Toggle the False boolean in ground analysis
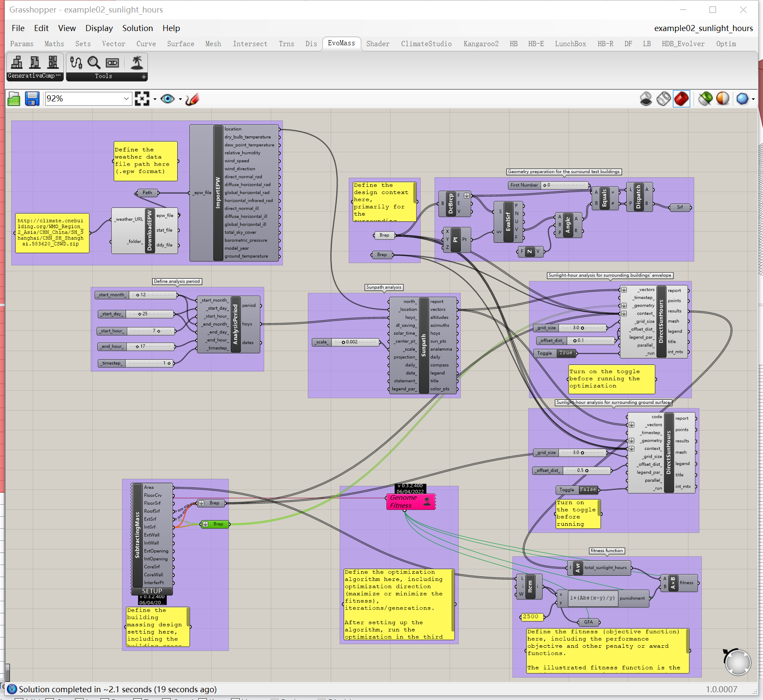763x700 pixels. (x=588, y=490)
